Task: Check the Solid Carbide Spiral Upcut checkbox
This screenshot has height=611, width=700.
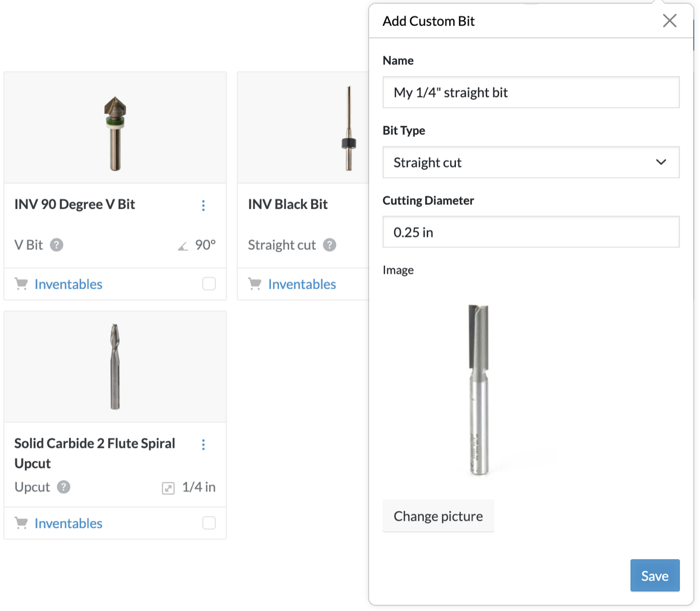Action: (209, 523)
